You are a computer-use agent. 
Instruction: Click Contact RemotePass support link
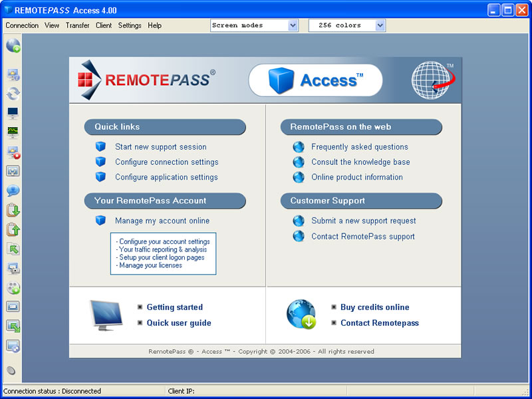pyautogui.click(x=363, y=237)
